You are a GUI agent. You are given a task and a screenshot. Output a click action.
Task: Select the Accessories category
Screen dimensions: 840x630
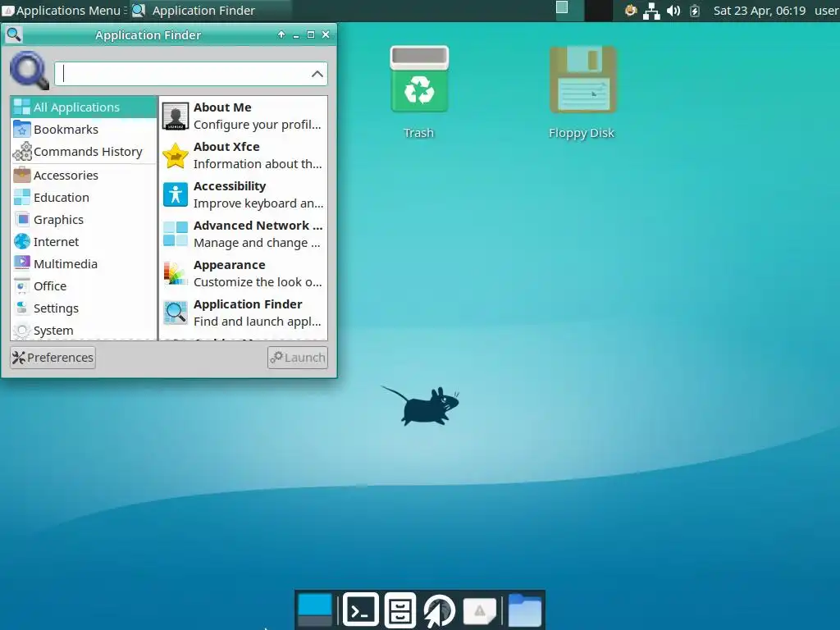[84, 176]
